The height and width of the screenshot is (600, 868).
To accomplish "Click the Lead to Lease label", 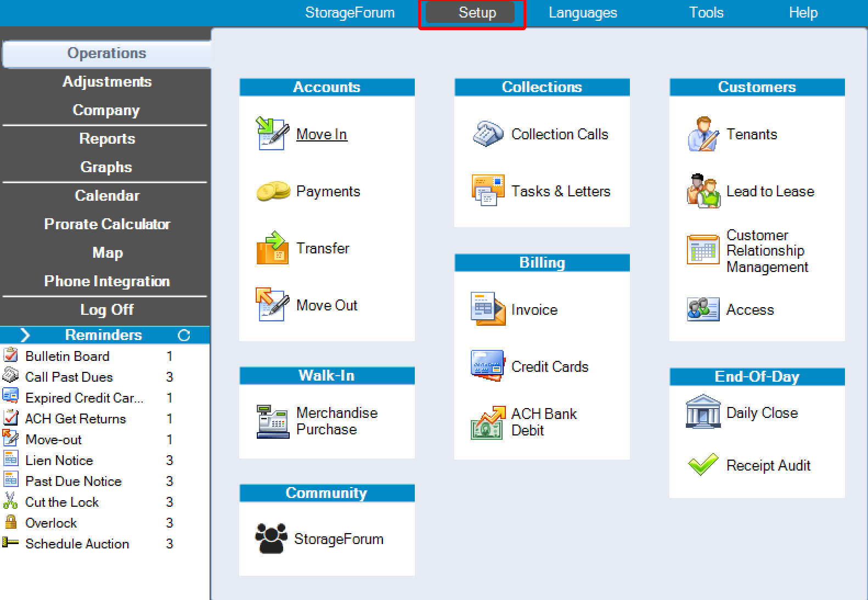I will tap(770, 191).
